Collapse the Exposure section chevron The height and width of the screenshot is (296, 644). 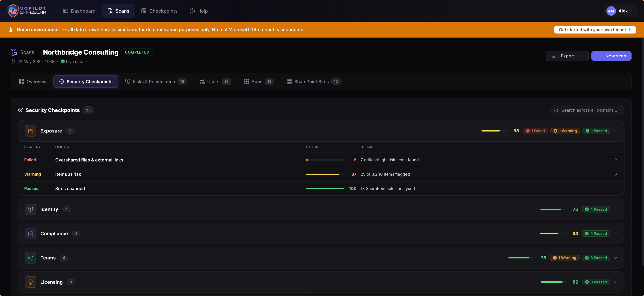pyautogui.click(x=616, y=131)
